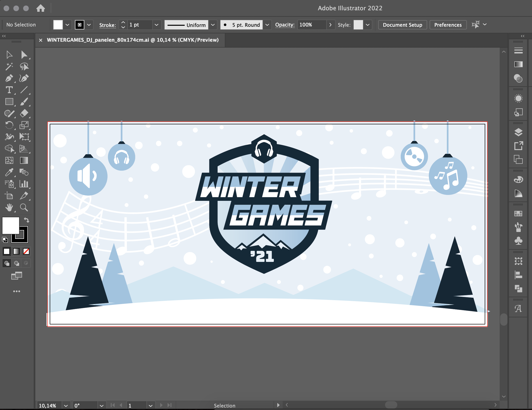The width and height of the screenshot is (532, 410).
Task: Select the Hand tool
Action: point(9,208)
